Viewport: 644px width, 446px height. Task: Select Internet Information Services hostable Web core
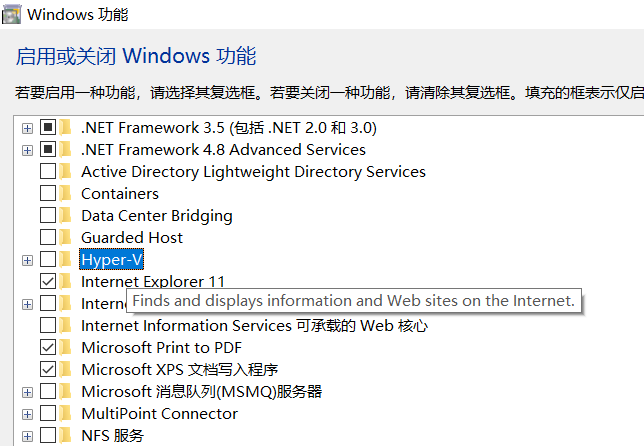(254, 326)
